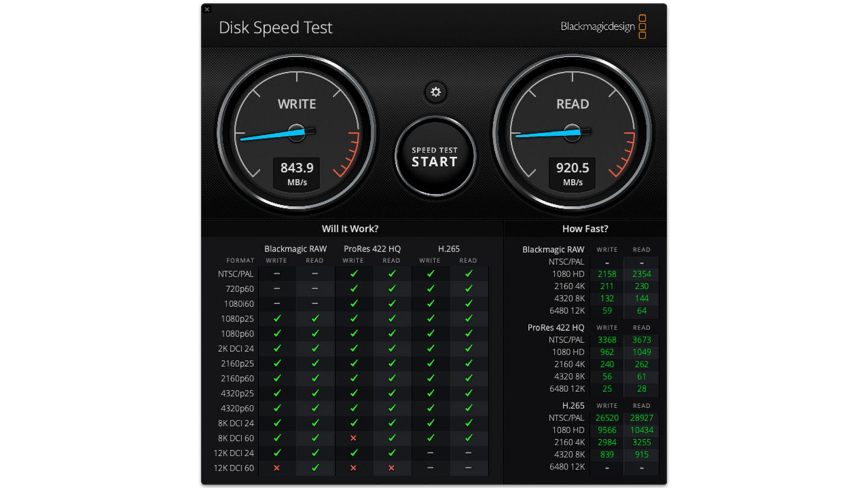Click red X for 12K DCI 60 ProRes read
The height and width of the screenshot is (488, 868).
392,468
